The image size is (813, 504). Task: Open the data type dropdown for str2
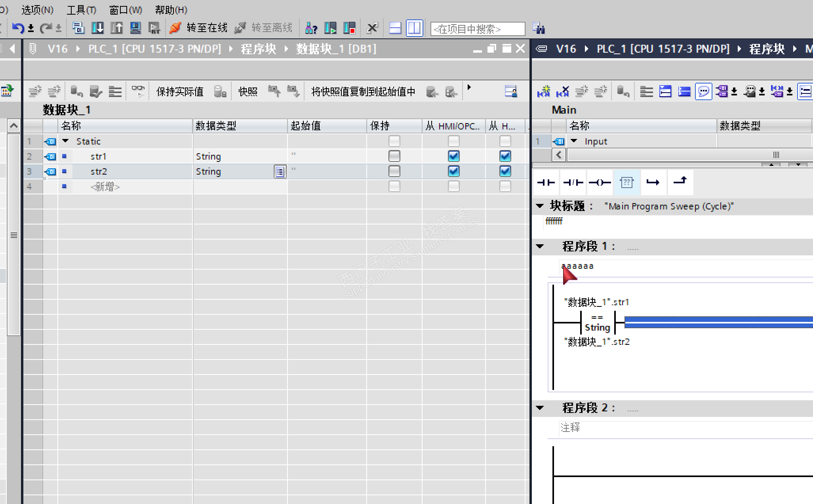point(280,171)
